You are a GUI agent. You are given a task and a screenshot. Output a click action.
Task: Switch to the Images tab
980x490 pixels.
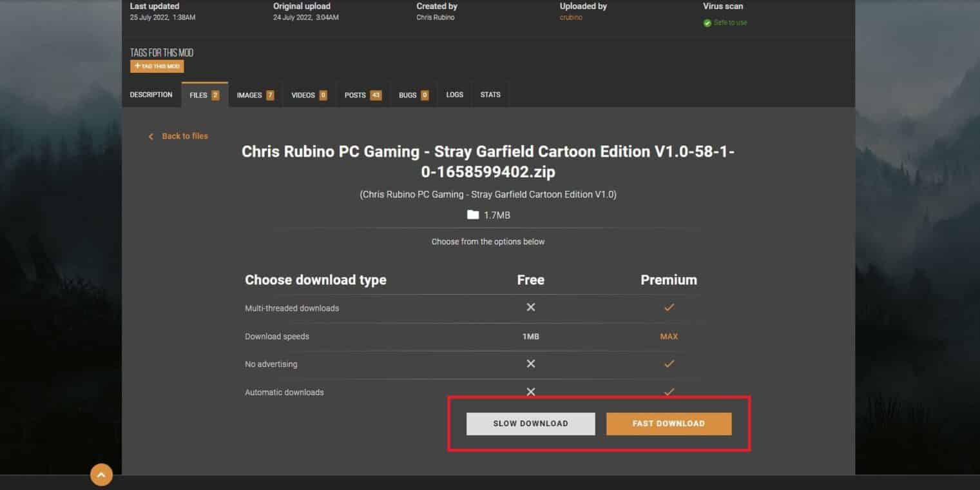(255, 95)
